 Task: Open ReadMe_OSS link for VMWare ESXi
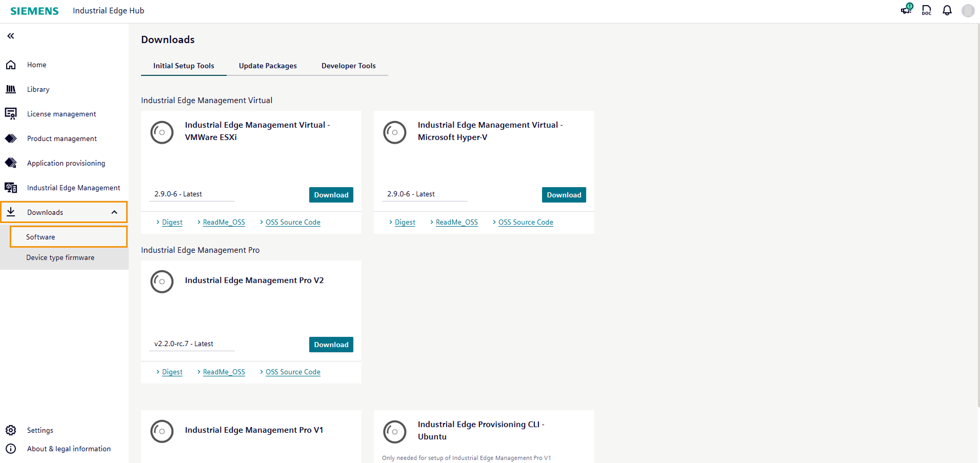224,222
